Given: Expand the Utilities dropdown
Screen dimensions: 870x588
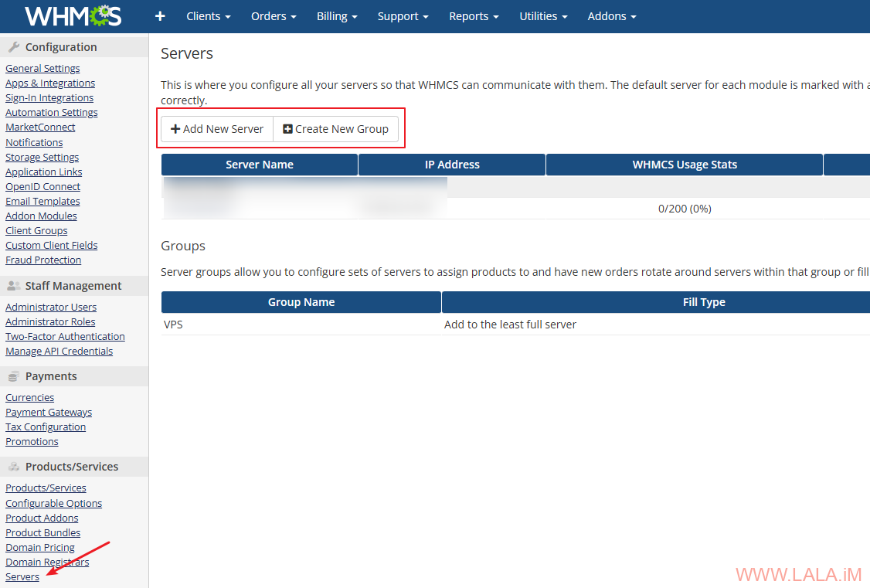Looking at the screenshot, I should pyautogui.click(x=542, y=16).
